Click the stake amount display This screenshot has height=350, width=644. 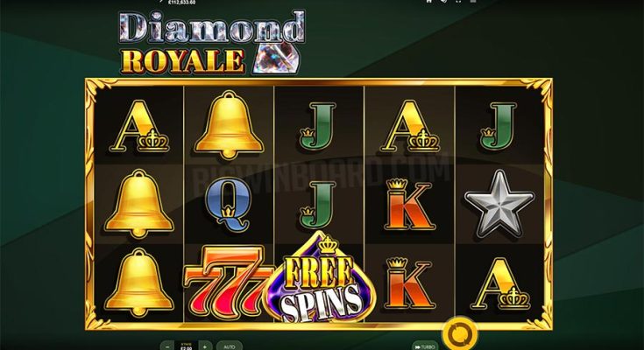[186, 346]
